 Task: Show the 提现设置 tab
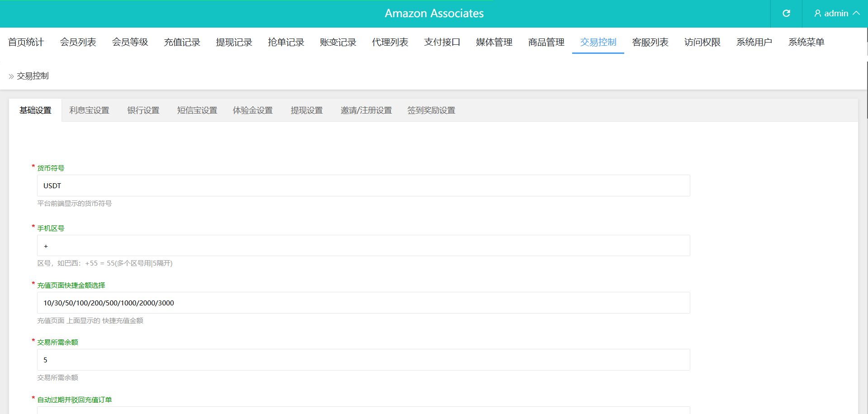pos(307,110)
